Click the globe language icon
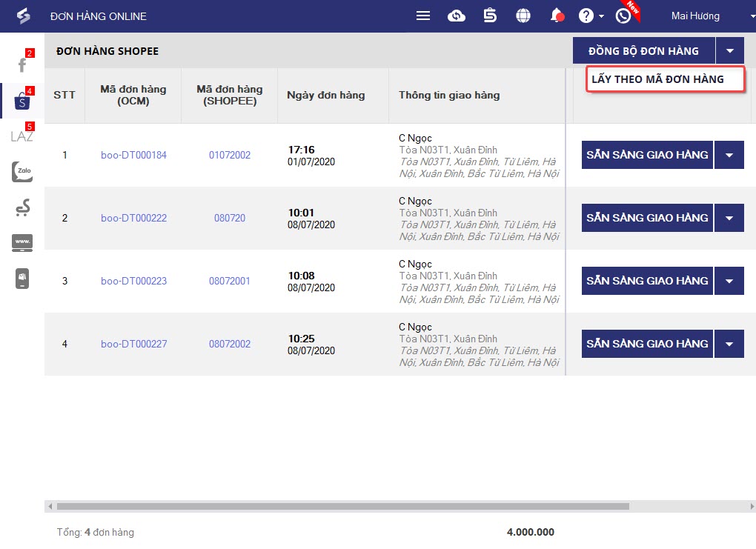The width and height of the screenshot is (756, 549). 523,16
